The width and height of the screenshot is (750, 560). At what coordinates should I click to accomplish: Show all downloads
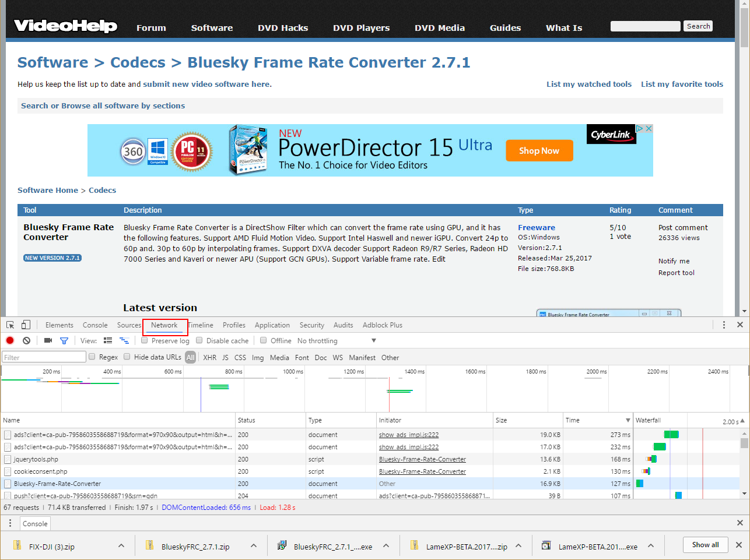[x=706, y=545]
